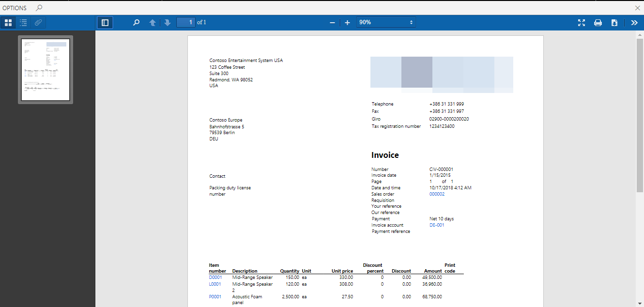Select the page 1 thumbnail
Viewport: 644px width, 307px height.
coord(46,69)
